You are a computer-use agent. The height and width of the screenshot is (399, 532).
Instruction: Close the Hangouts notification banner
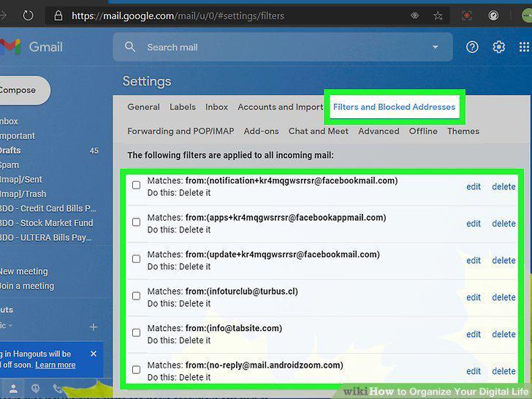click(94, 354)
